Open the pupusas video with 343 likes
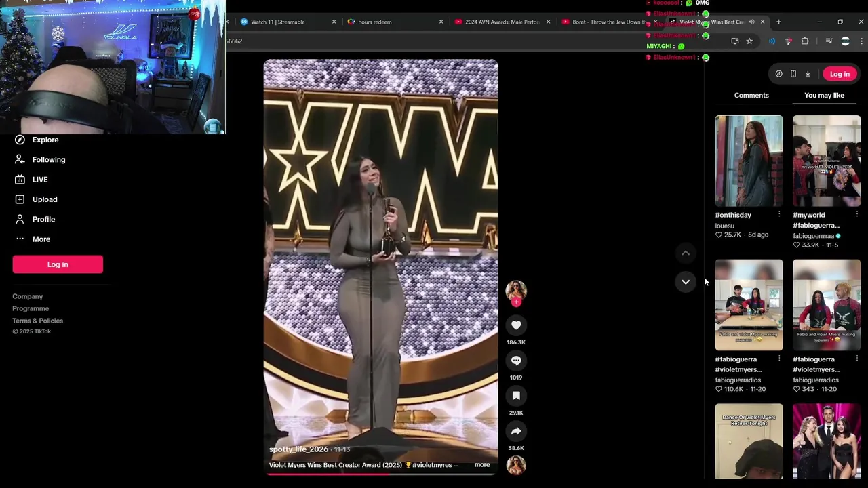 click(827, 305)
